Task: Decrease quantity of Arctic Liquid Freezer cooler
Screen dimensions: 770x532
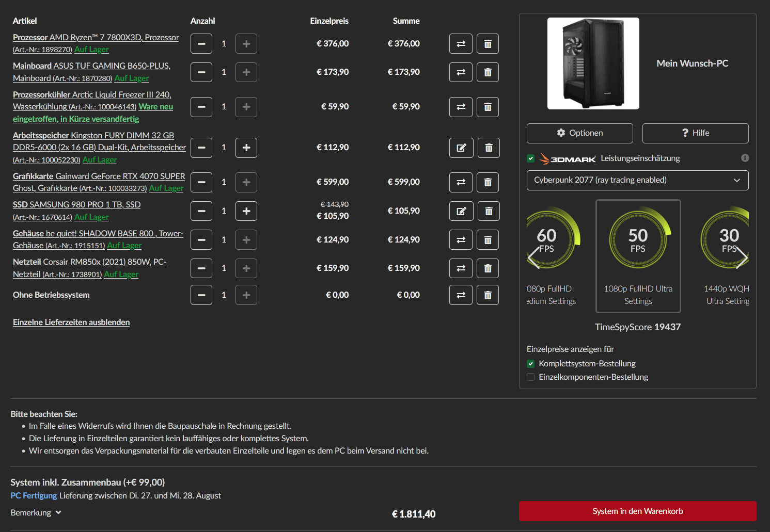Action: point(201,107)
